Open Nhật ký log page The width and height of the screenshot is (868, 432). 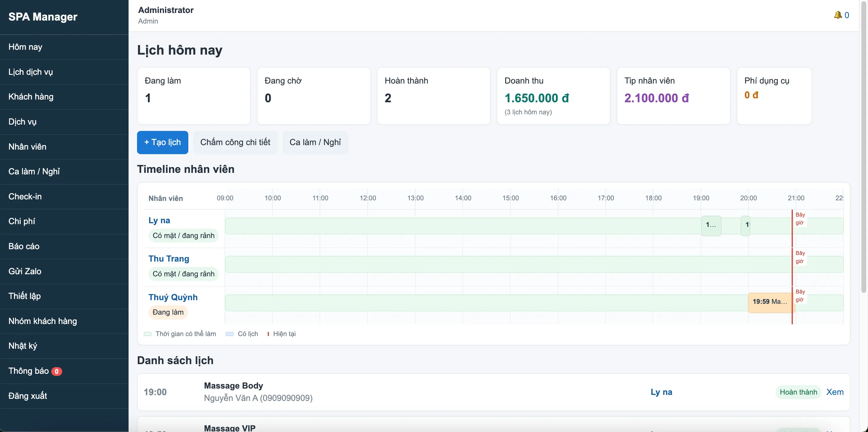point(64,346)
